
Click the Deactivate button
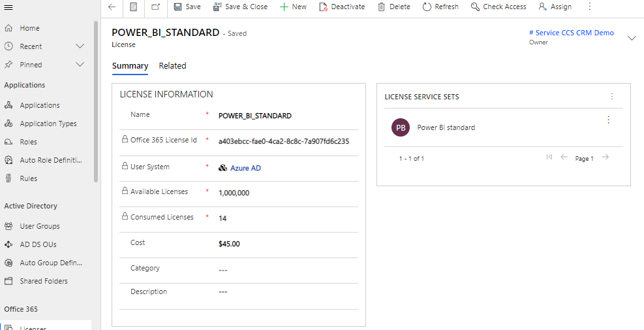(x=342, y=7)
